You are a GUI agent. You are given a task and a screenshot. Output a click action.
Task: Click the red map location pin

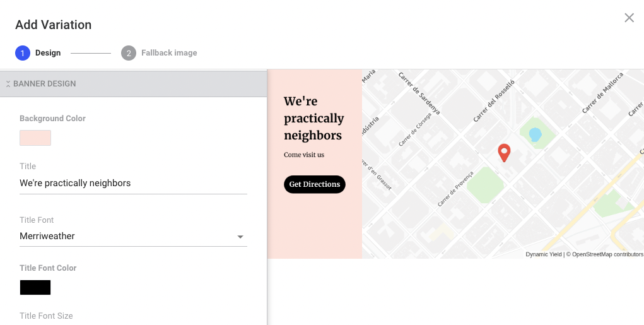pos(504,153)
